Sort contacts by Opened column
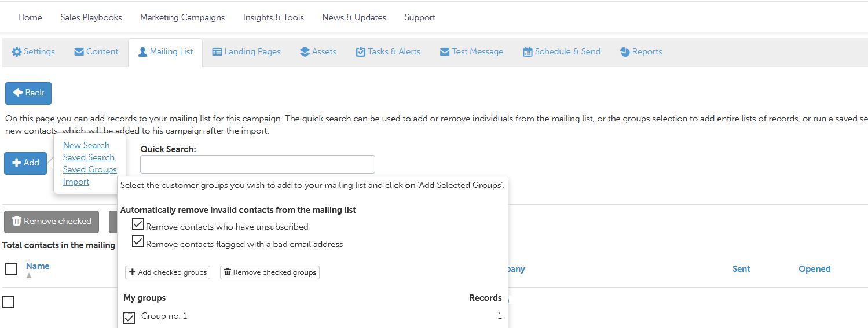Image resolution: width=868 pixels, height=328 pixels. pos(814,269)
